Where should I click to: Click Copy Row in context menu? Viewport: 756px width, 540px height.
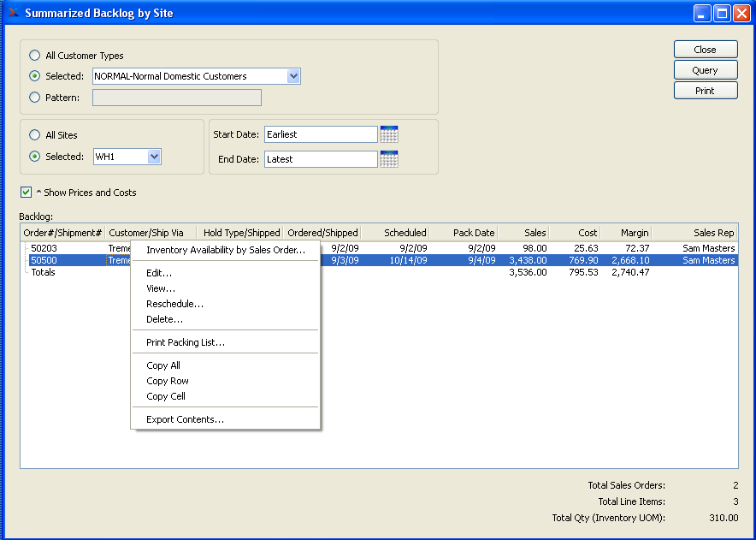[168, 381]
